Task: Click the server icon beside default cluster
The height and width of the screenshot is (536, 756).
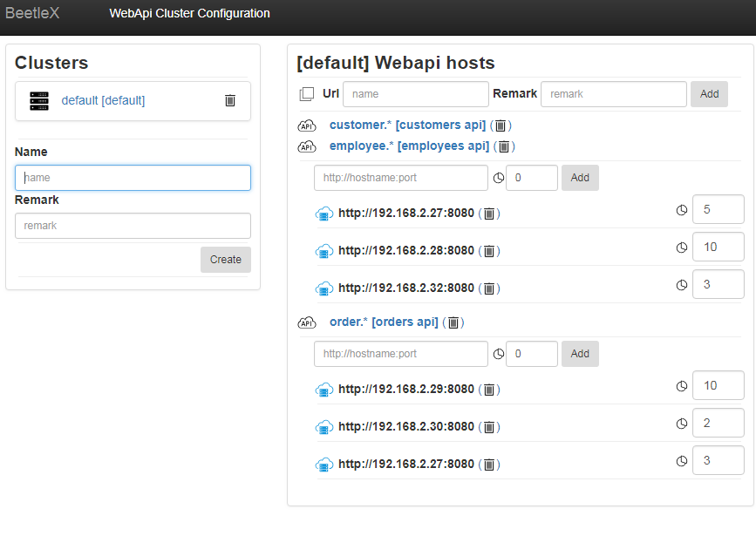Action: click(x=39, y=100)
